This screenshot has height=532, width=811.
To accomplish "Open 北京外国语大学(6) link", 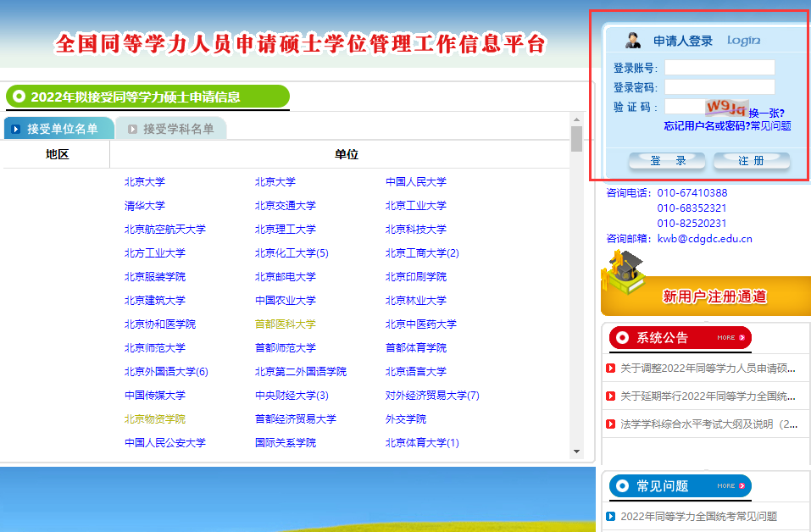I will point(166,372).
